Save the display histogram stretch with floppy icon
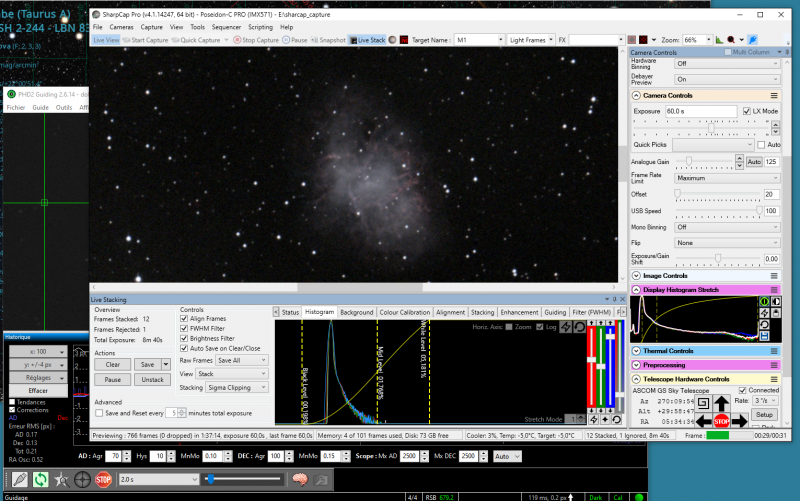The width and height of the screenshot is (800, 501). [764, 336]
